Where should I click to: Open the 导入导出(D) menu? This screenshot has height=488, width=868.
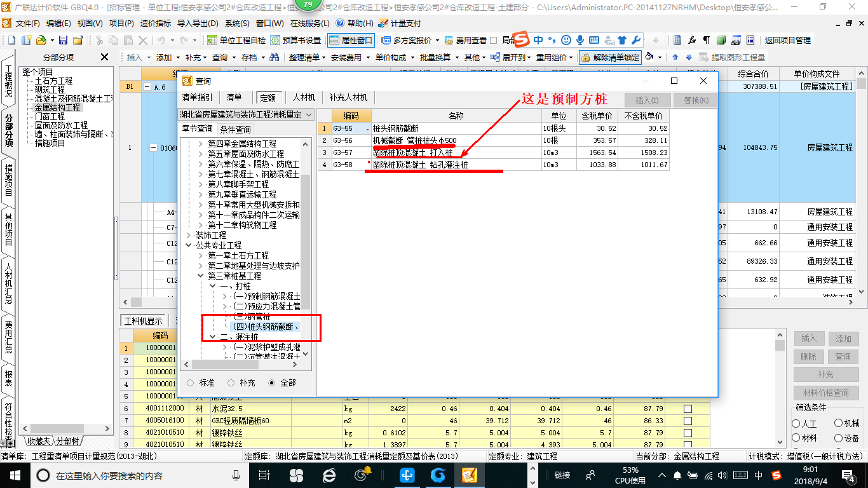[198, 23]
